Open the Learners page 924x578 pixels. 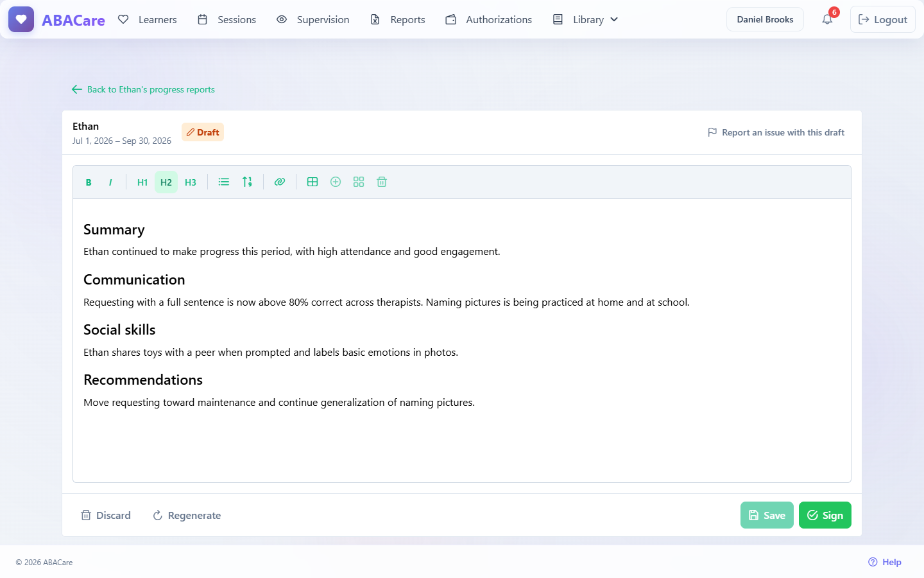[x=148, y=20]
